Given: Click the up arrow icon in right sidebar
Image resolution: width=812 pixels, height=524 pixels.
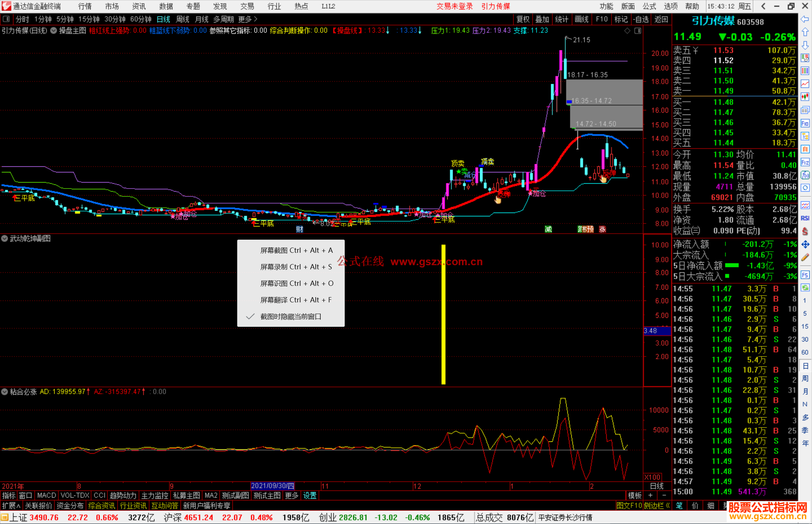Looking at the screenshot, I should point(805,32).
